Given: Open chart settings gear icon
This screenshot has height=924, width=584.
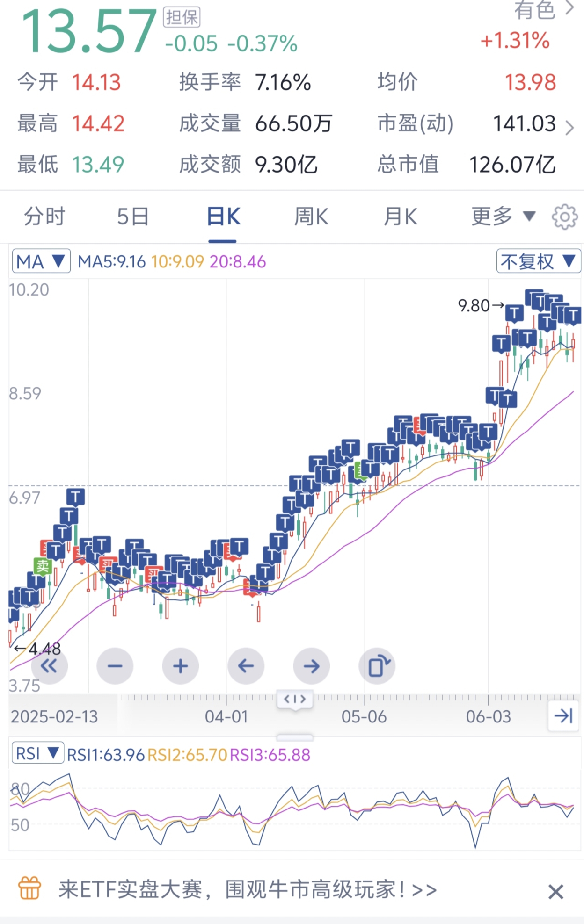Looking at the screenshot, I should [564, 217].
